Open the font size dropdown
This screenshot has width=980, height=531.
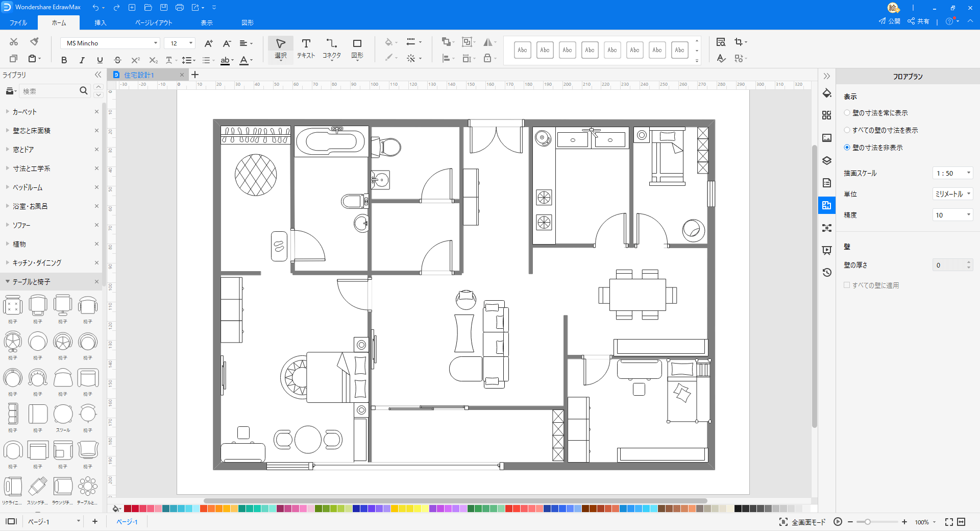[x=191, y=43]
